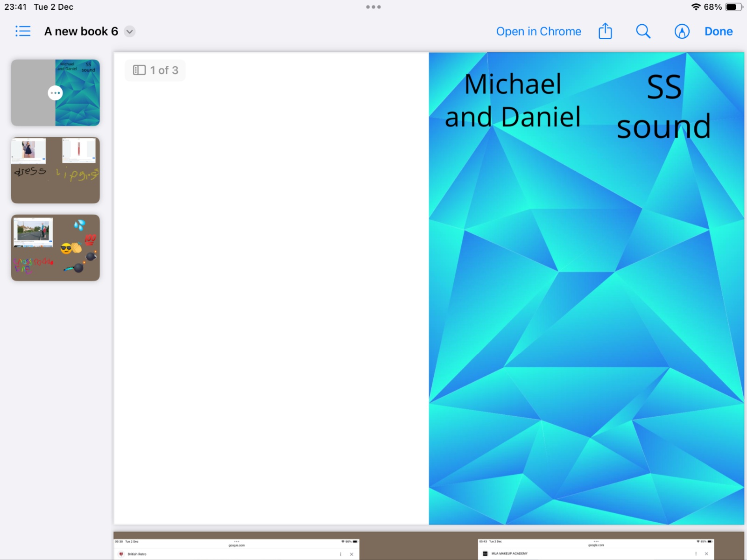Open the multitasking three-dot menu at top
This screenshot has height=560, width=747.
click(373, 7)
